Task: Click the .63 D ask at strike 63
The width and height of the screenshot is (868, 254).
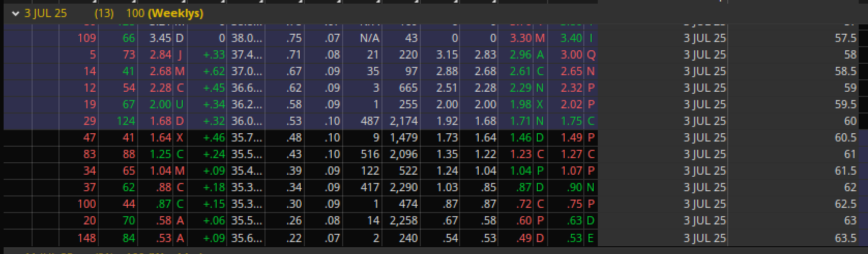Action: tap(572, 220)
